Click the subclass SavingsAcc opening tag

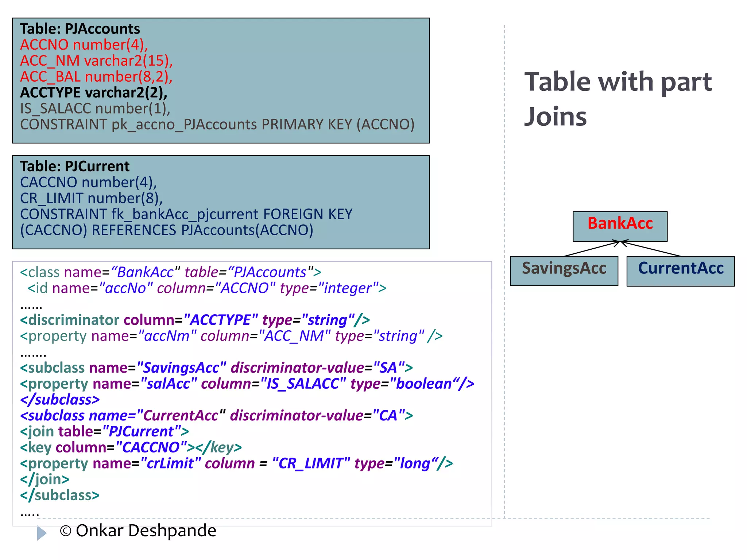tap(216, 368)
